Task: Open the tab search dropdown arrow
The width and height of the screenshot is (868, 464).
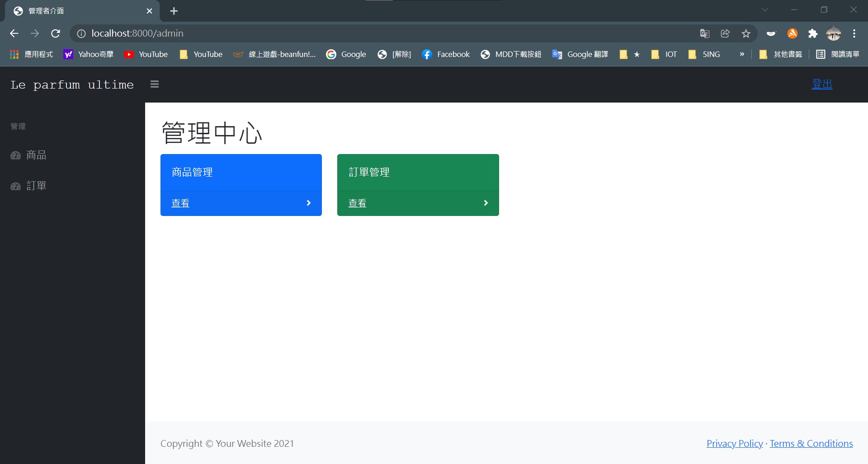Action: [765, 9]
